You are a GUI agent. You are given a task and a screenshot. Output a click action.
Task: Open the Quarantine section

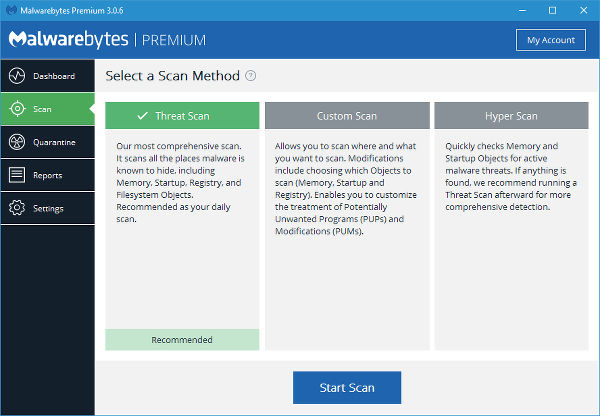47,142
